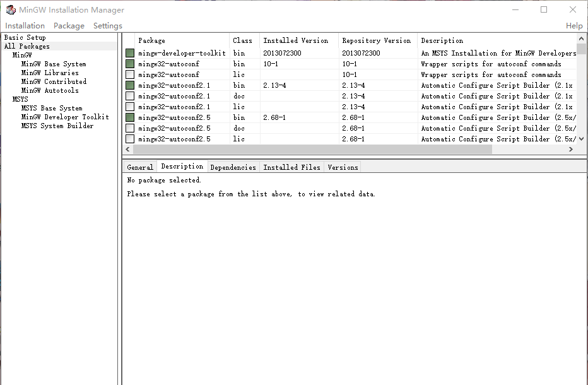The image size is (588, 385).
Task: Click horizontal scroll right arrow
Action: [x=571, y=150]
